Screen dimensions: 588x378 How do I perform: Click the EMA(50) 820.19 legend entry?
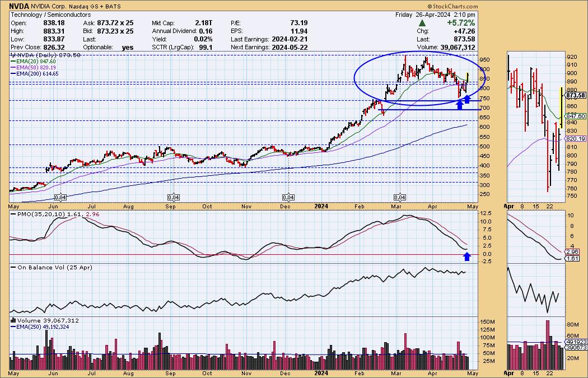[x=35, y=69]
